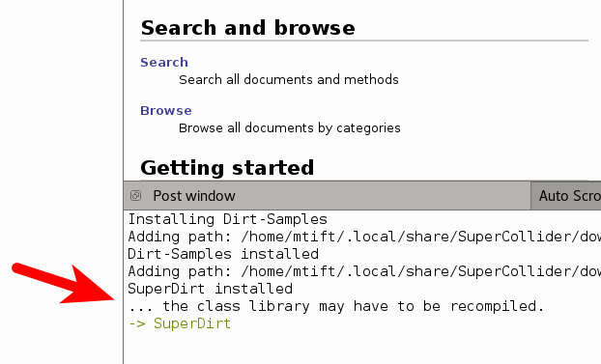Click 'Search all documents and methods' text

click(289, 80)
